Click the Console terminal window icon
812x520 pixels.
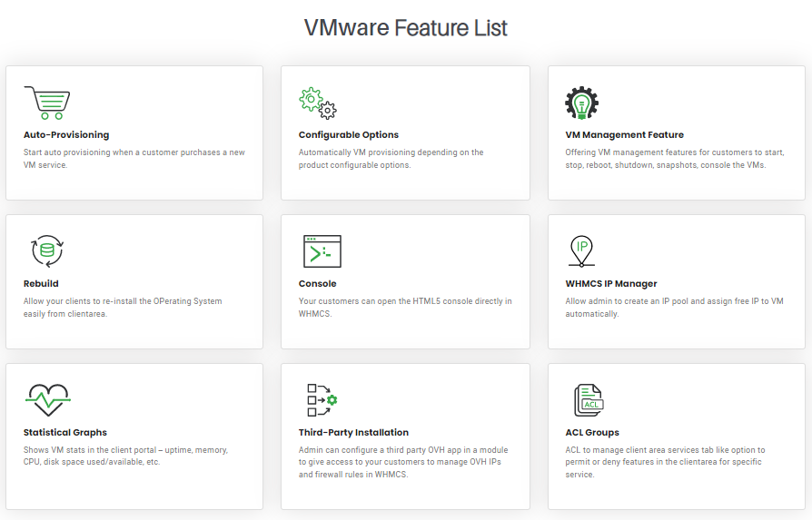322,251
